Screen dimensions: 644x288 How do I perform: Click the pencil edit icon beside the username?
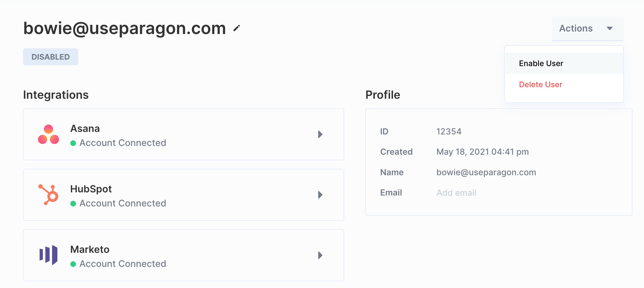tap(237, 28)
